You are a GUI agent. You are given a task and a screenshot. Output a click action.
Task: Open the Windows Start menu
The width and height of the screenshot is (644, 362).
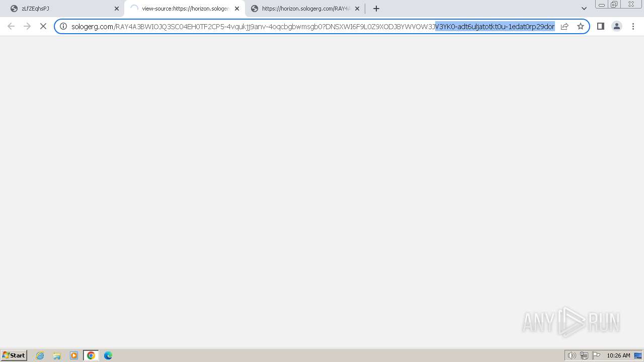(14, 355)
